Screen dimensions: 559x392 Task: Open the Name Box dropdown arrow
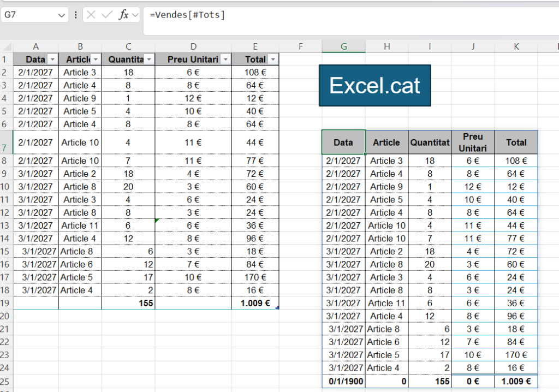(x=61, y=15)
